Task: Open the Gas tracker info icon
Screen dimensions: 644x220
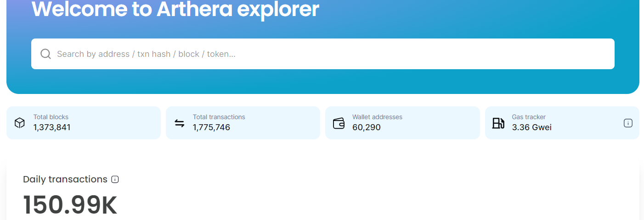Action: pyautogui.click(x=628, y=123)
